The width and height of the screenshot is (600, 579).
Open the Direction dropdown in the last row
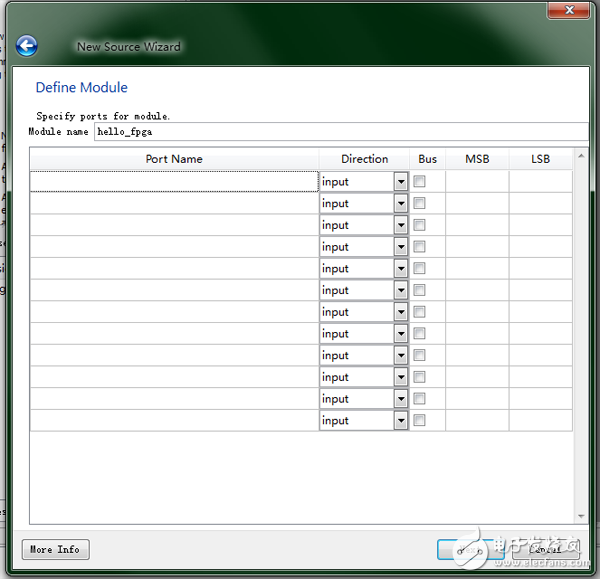pos(401,421)
